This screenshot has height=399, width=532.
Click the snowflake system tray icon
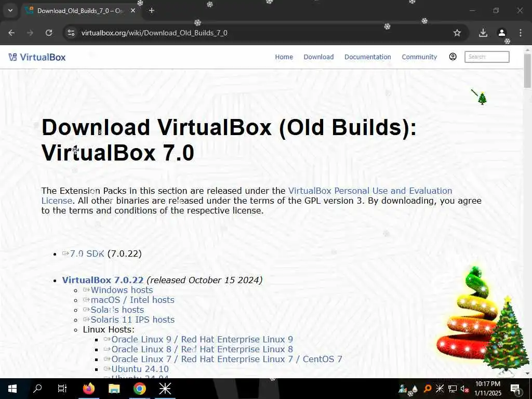point(440,389)
